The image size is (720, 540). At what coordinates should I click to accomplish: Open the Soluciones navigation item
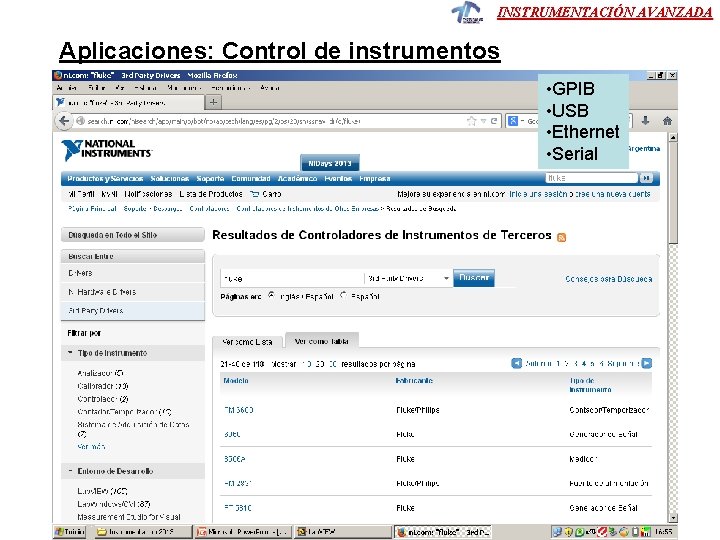click(169, 179)
